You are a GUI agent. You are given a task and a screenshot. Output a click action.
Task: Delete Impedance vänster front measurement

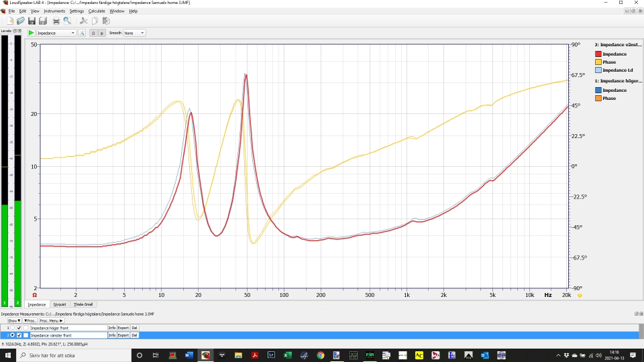(134, 335)
